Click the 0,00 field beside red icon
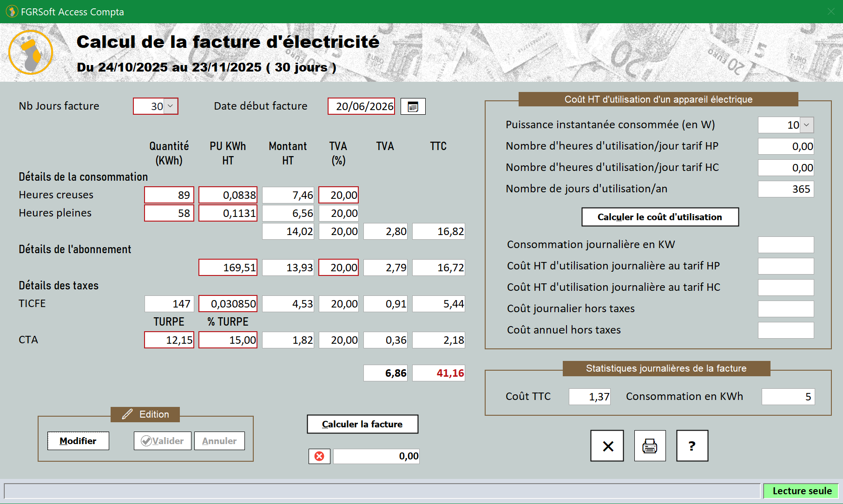This screenshot has height=504, width=843. (x=376, y=456)
